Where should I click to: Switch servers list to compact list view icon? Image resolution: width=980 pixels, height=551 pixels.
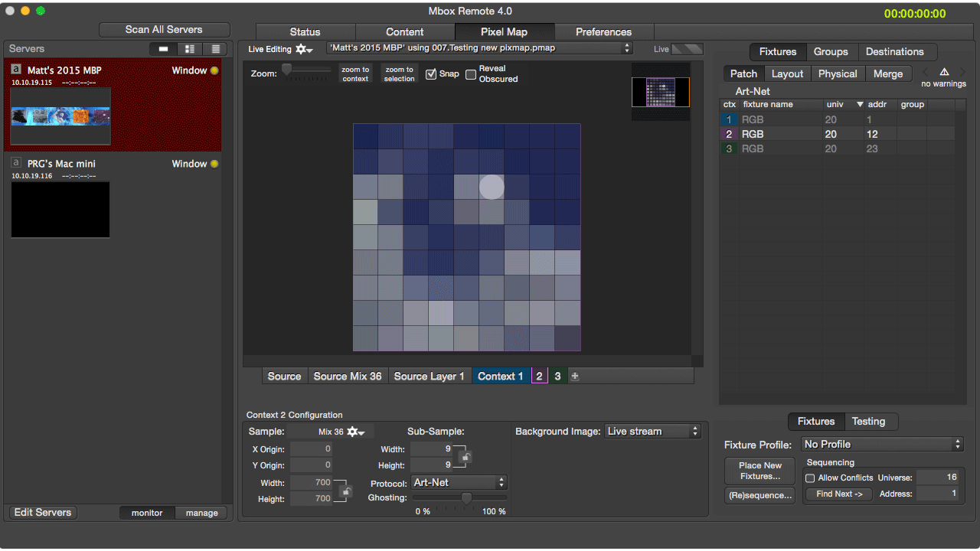pyautogui.click(x=216, y=49)
